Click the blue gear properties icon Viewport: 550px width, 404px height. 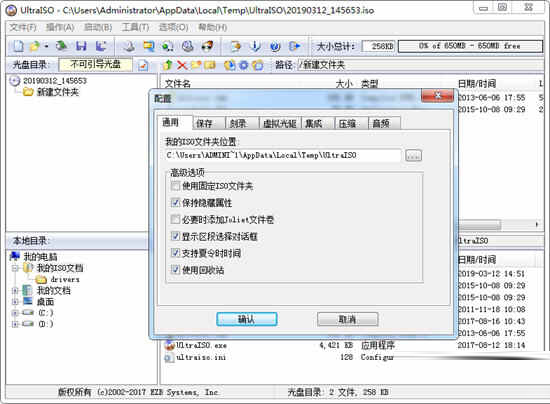point(244,65)
